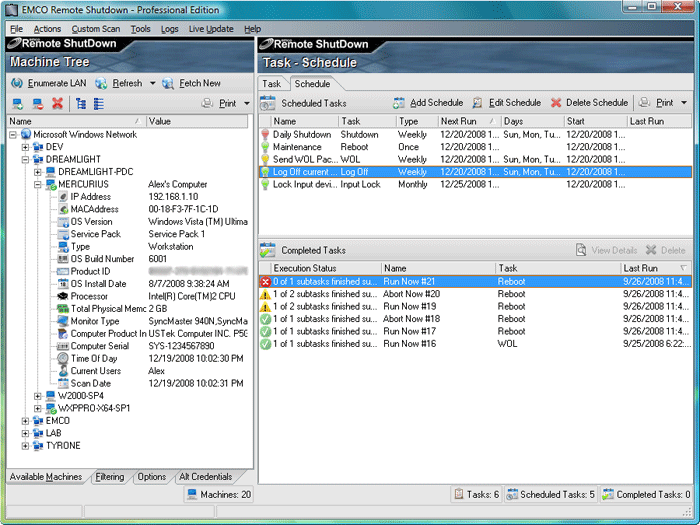The width and height of the screenshot is (700, 525).
Task: Click the Machines: 20 status bar icon
Action: [x=192, y=495]
